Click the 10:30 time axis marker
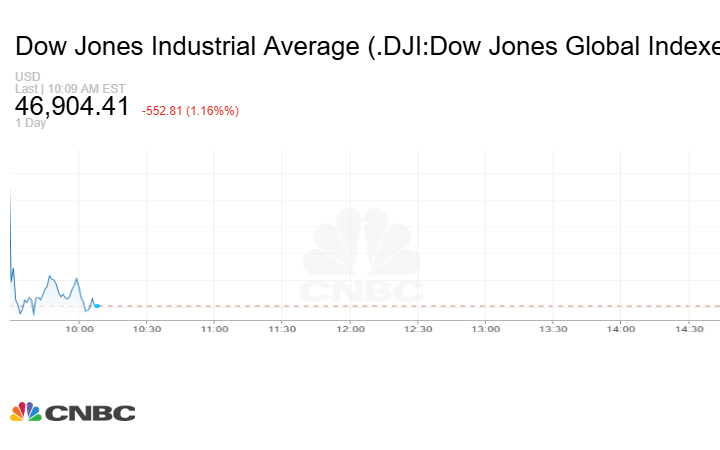This screenshot has height=450, width=720. (x=147, y=328)
